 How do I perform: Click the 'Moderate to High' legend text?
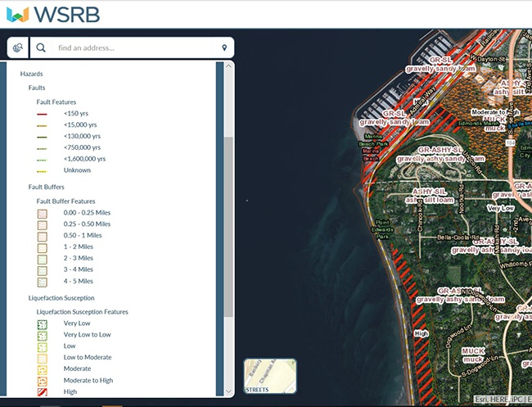click(88, 380)
